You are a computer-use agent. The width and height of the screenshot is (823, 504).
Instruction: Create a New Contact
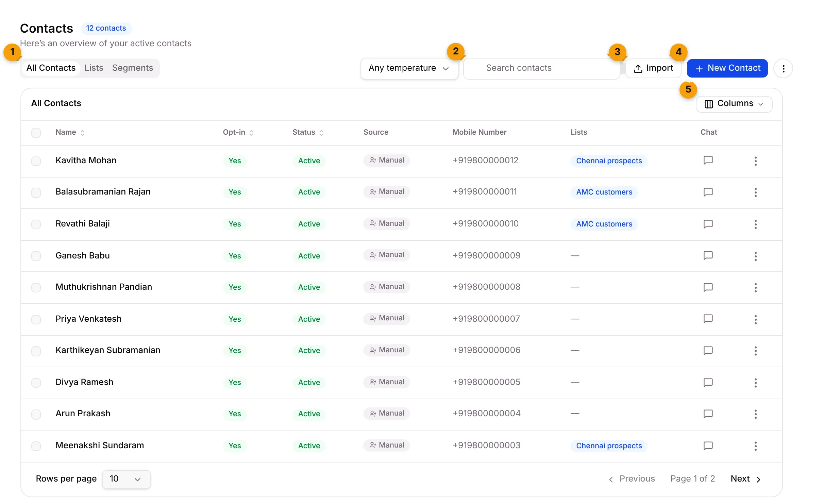click(x=727, y=68)
